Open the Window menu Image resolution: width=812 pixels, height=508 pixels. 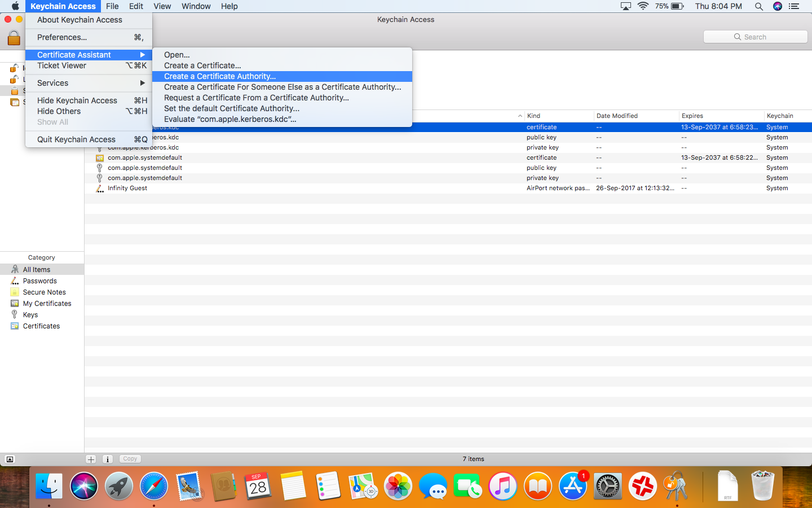click(x=196, y=6)
